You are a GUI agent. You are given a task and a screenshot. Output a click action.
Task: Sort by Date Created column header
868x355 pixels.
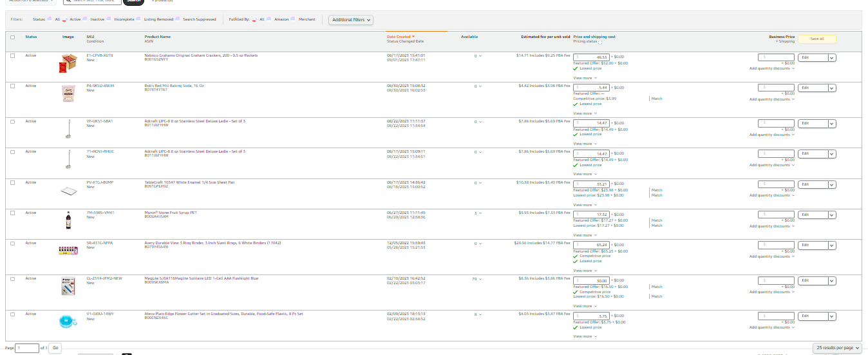[399, 37]
